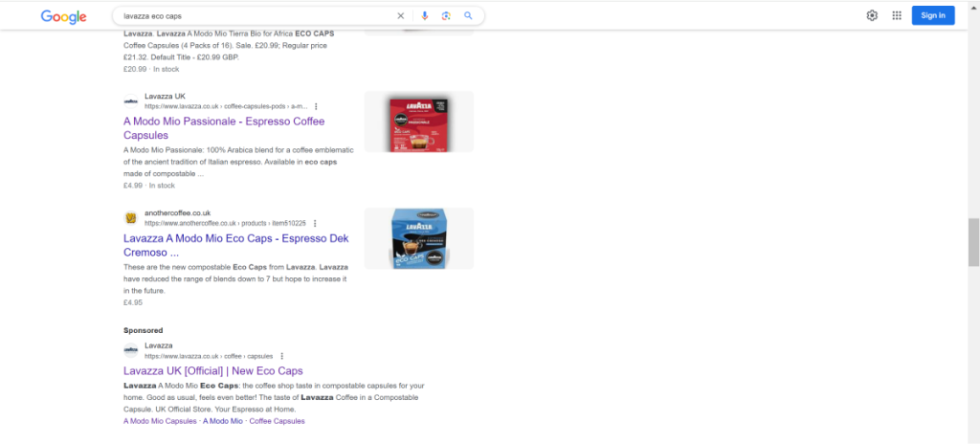Image resolution: width=980 pixels, height=444 pixels.
Task: Click the red Passionale capsule box thumbnail
Action: pyautogui.click(x=418, y=122)
